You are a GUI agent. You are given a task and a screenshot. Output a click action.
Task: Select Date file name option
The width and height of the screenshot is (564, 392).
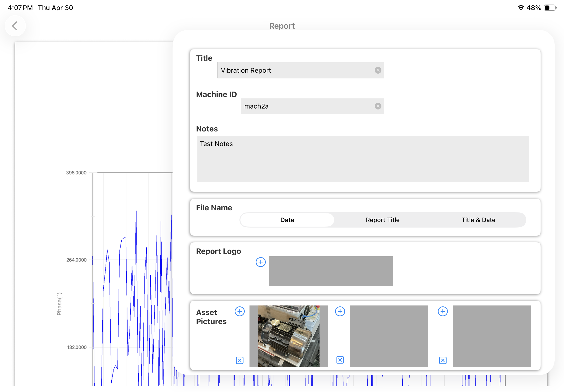click(x=287, y=220)
